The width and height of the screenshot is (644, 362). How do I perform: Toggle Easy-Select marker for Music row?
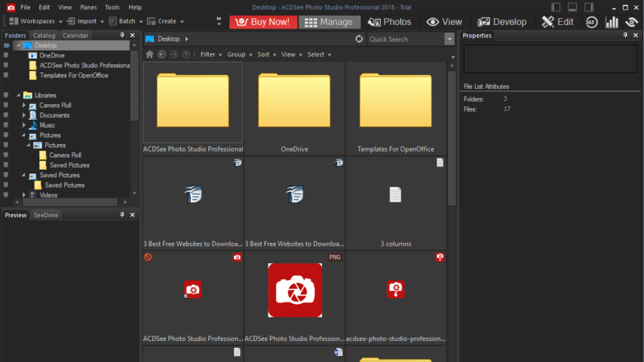6,125
